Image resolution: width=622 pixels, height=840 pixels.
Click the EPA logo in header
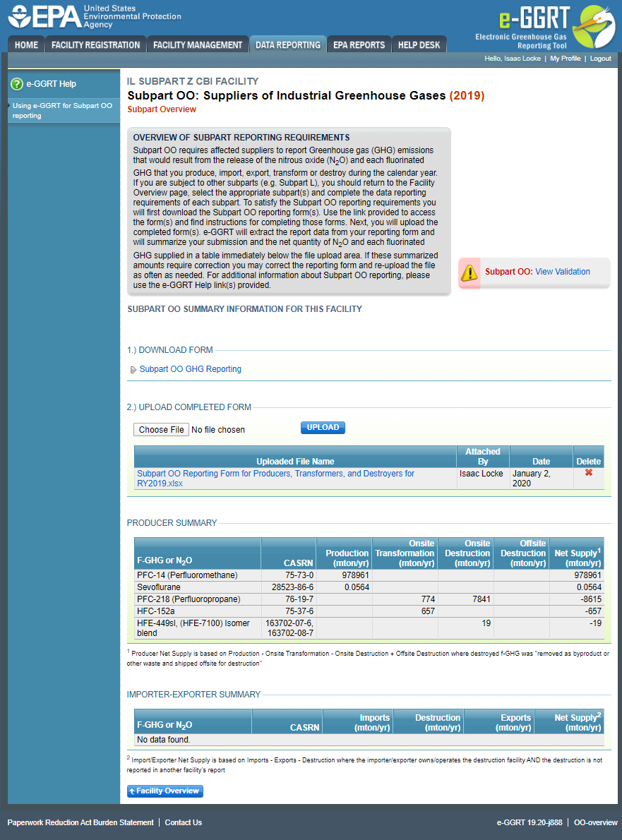[95, 17]
